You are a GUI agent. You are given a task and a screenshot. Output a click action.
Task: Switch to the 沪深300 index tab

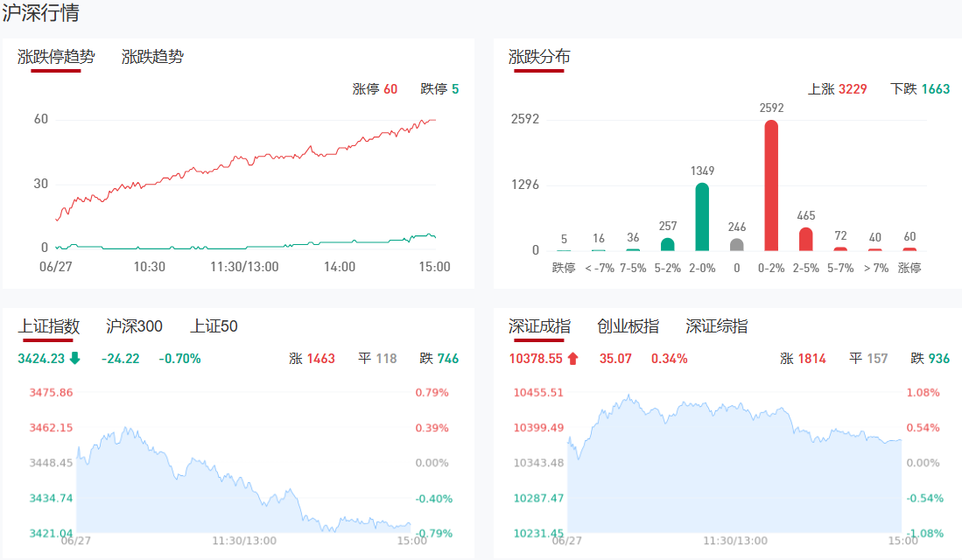[x=134, y=326]
